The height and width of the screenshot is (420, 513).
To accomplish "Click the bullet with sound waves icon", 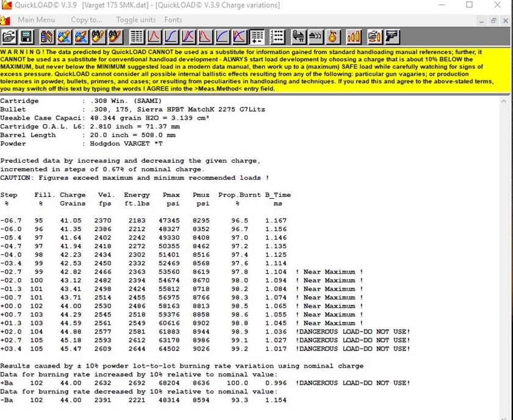I will [315, 37].
